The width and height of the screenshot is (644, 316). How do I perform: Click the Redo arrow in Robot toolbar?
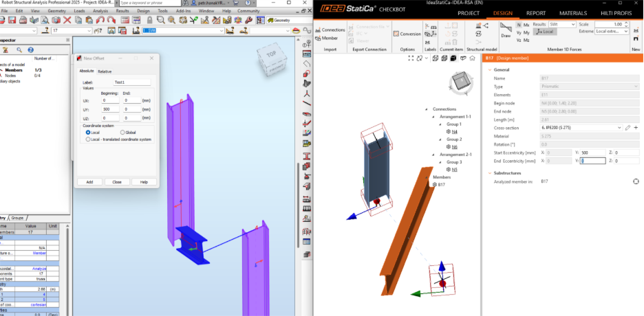(111, 20)
